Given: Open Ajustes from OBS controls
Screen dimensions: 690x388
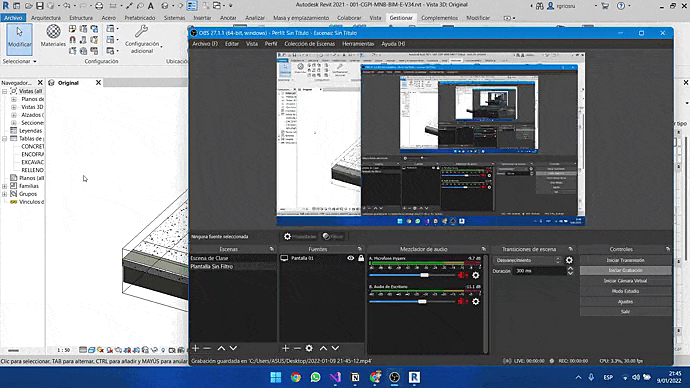Looking at the screenshot, I should click(x=625, y=302).
